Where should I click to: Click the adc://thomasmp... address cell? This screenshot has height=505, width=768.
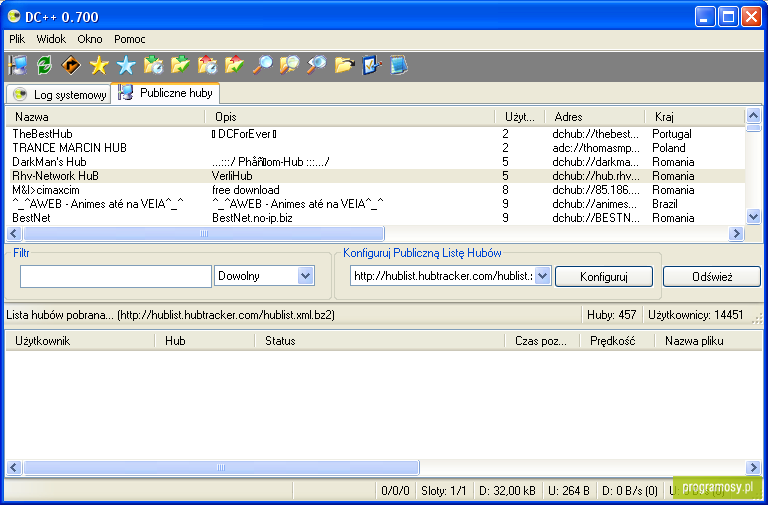click(x=596, y=148)
